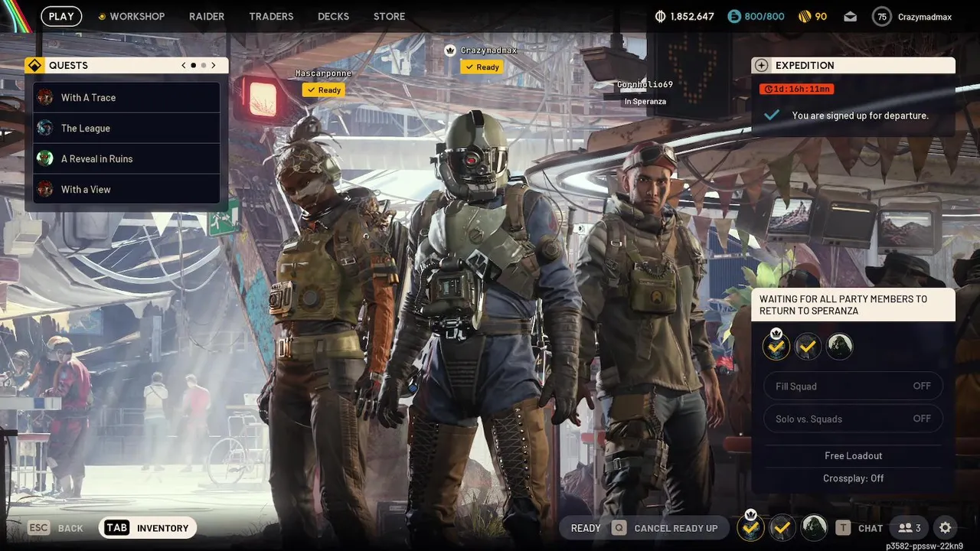
Task: Click the blue cred icon beside 800/800
Action: [734, 16]
